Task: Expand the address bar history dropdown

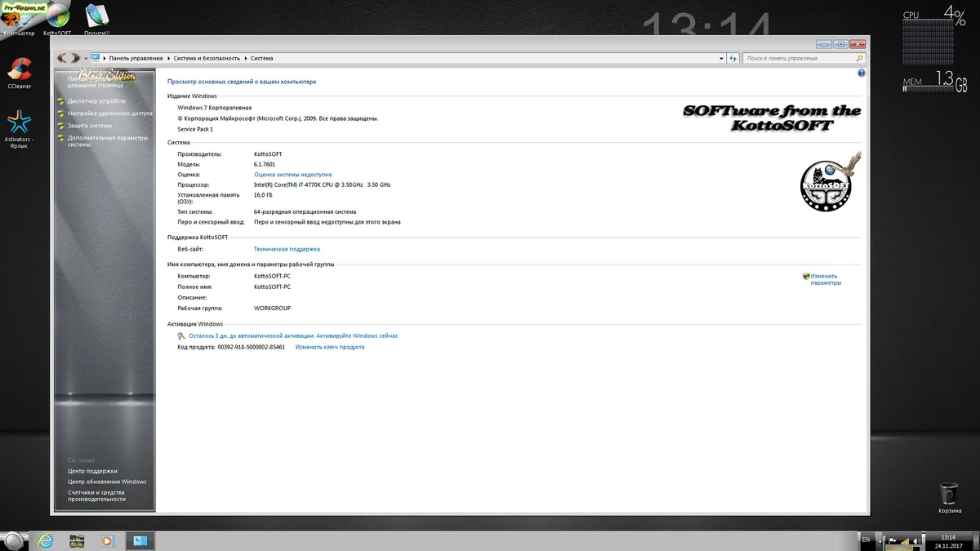Action: click(721, 59)
